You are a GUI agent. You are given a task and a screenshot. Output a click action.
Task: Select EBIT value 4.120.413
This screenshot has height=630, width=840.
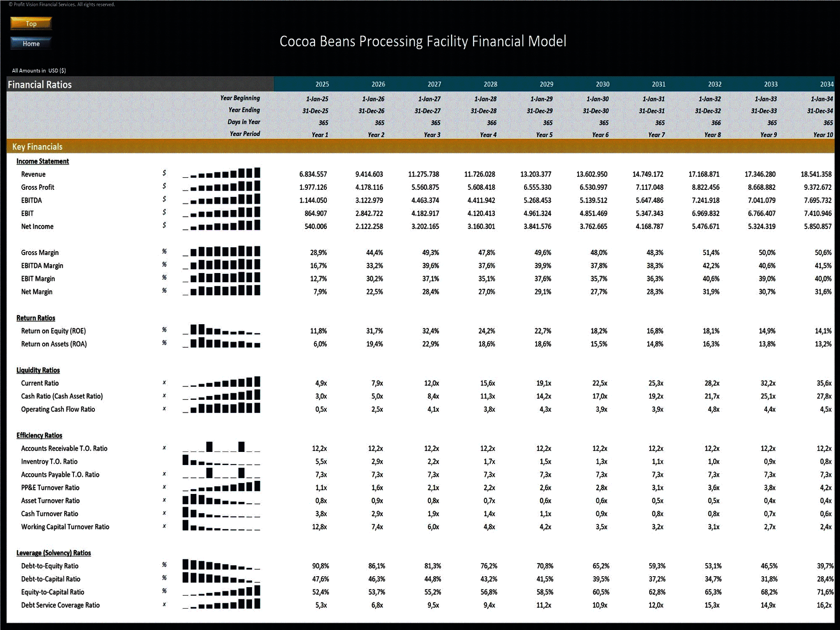pyautogui.click(x=481, y=213)
